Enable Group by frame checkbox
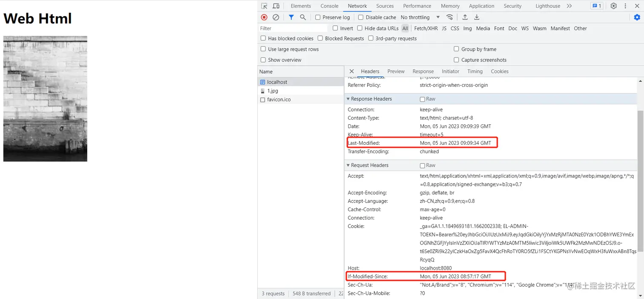 pos(457,49)
